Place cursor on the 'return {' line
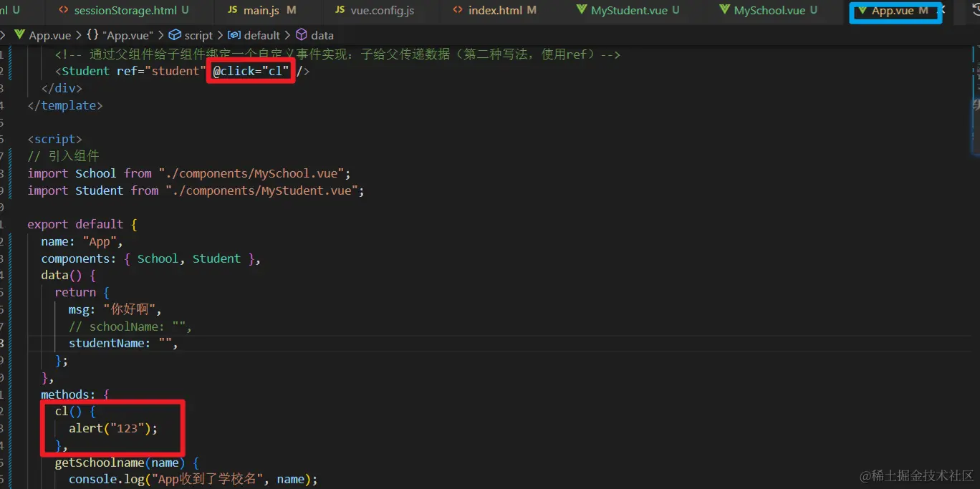Screen dimensions: 980x489 click(82, 292)
